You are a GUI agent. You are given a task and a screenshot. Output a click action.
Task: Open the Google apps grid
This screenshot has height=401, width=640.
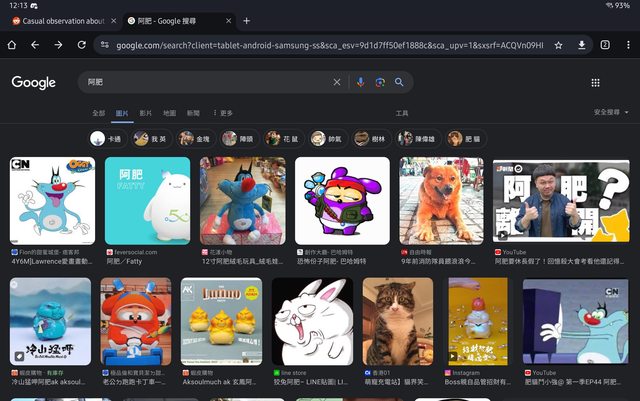click(x=596, y=83)
